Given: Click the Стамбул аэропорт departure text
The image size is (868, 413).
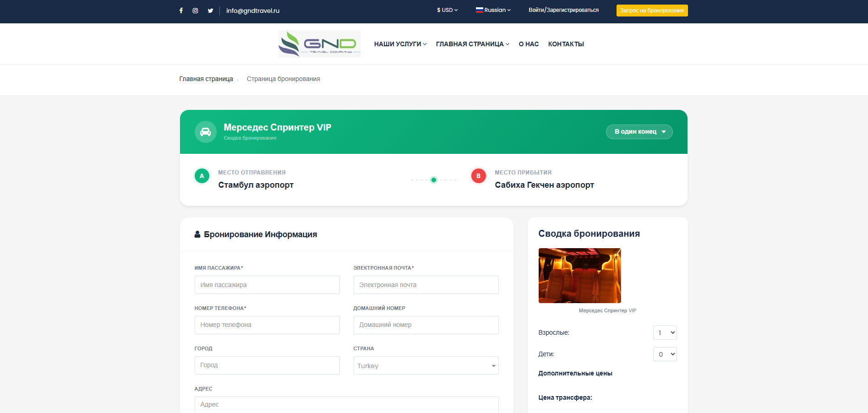Looking at the screenshot, I should pos(256,185).
